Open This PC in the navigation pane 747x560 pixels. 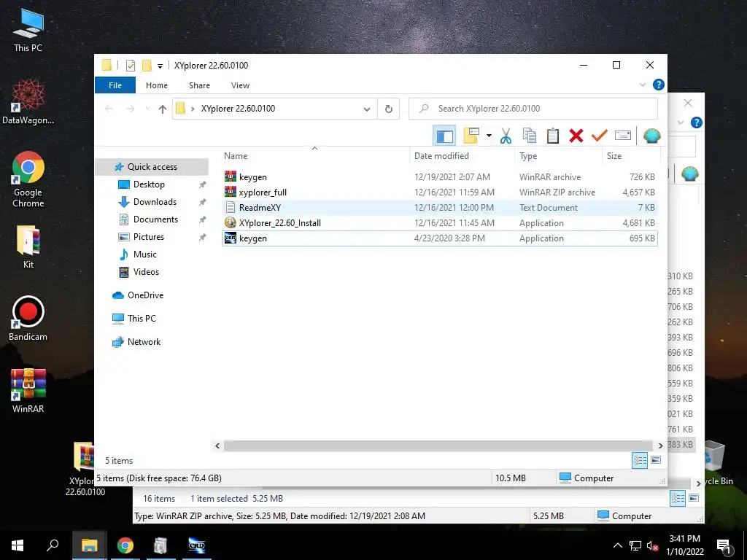pos(142,319)
